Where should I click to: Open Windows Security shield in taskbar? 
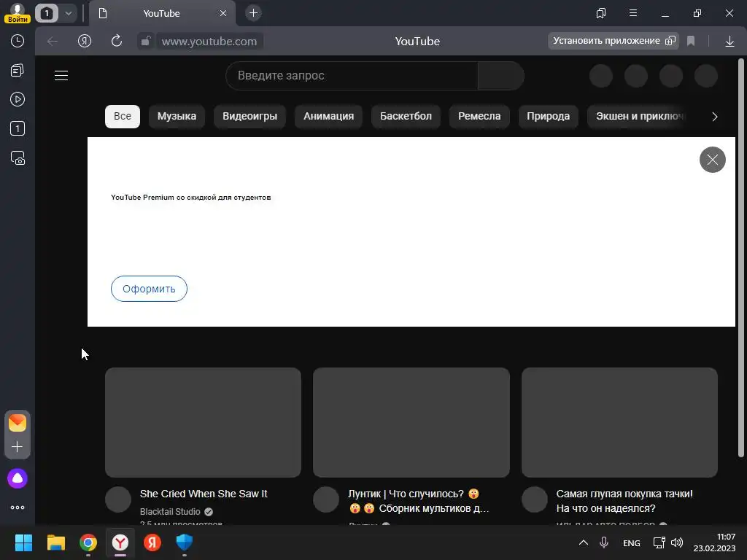[185, 542]
